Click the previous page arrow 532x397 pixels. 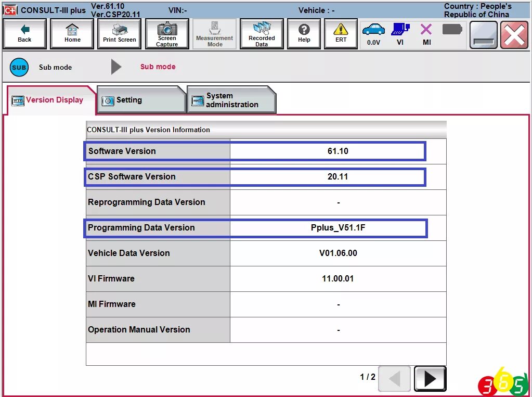click(x=394, y=379)
